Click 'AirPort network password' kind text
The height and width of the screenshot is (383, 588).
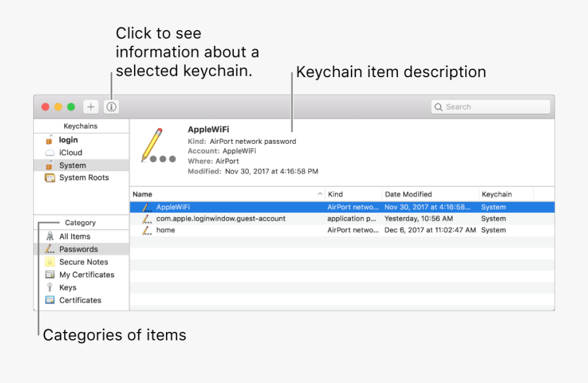tap(253, 141)
